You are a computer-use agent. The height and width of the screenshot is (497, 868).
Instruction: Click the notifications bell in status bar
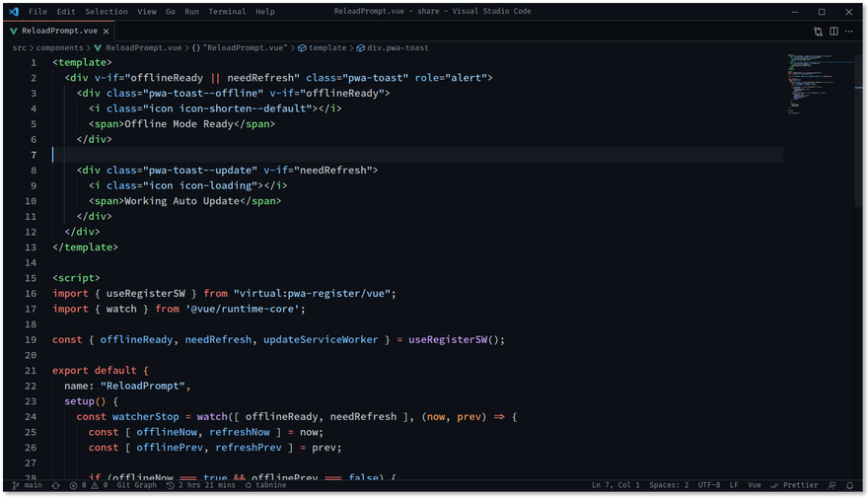[x=849, y=485]
